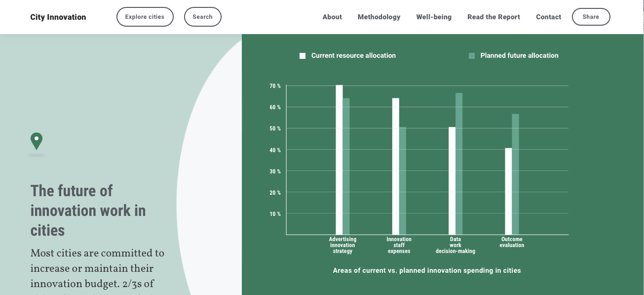Click the green map pin icon
Viewport: 644px width, 295px height.
(x=37, y=141)
